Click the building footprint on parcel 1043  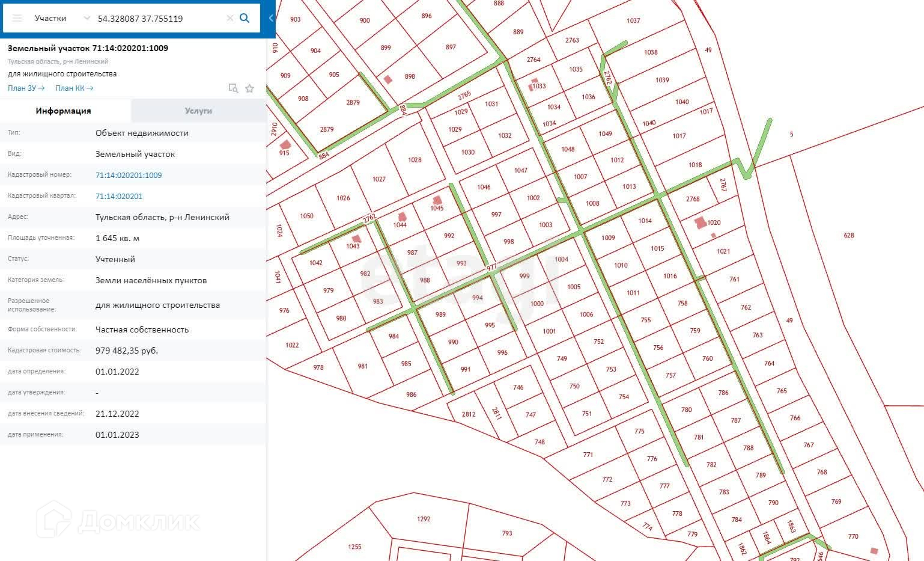click(356, 239)
